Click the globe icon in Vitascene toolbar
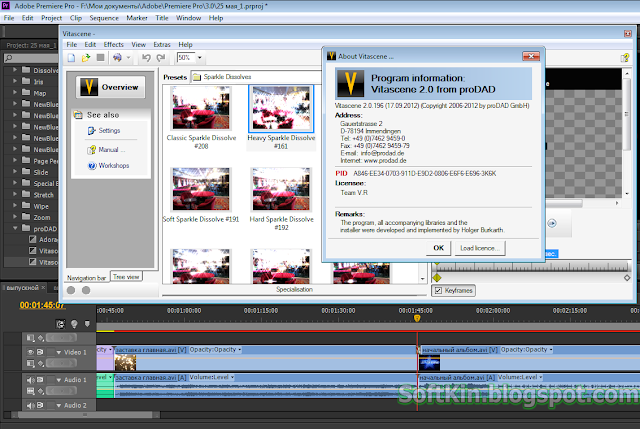This screenshot has height=429, width=640. point(117,58)
